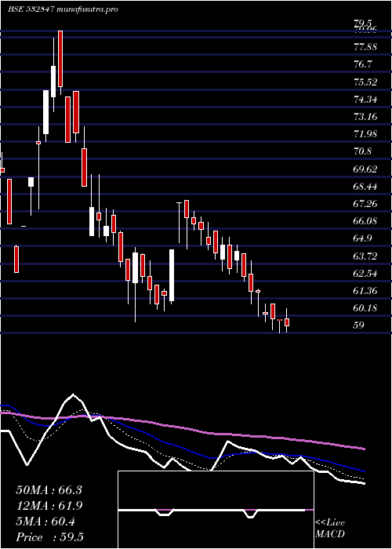392x549 pixels.
Task: Click the 59 price axis label
Action: point(359,325)
